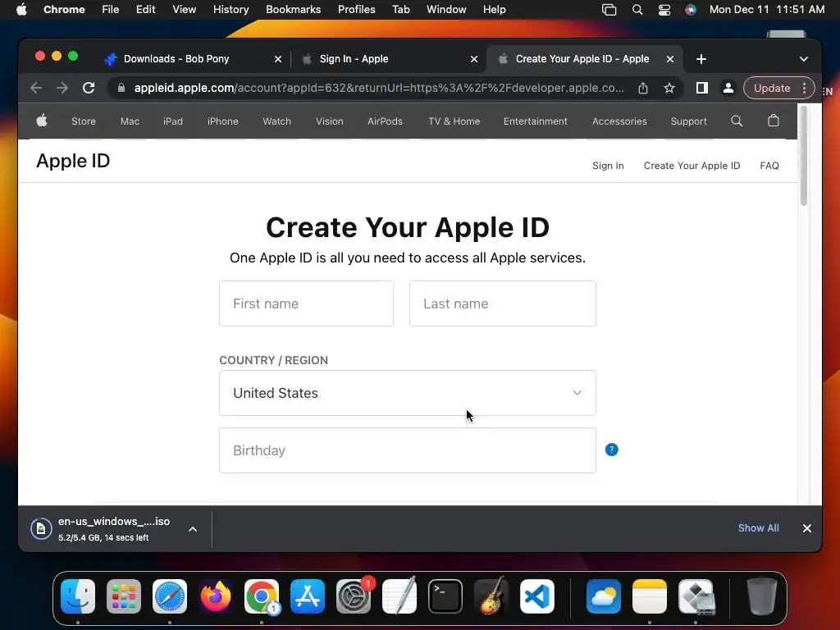Go to the AirPods section
The image size is (840, 630).
[x=385, y=121]
